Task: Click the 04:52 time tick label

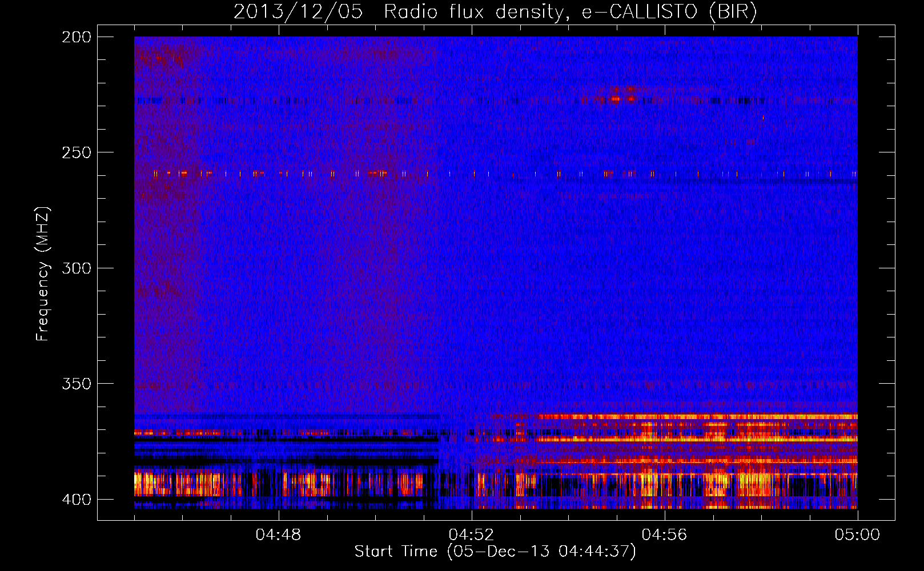Action: 471,535
